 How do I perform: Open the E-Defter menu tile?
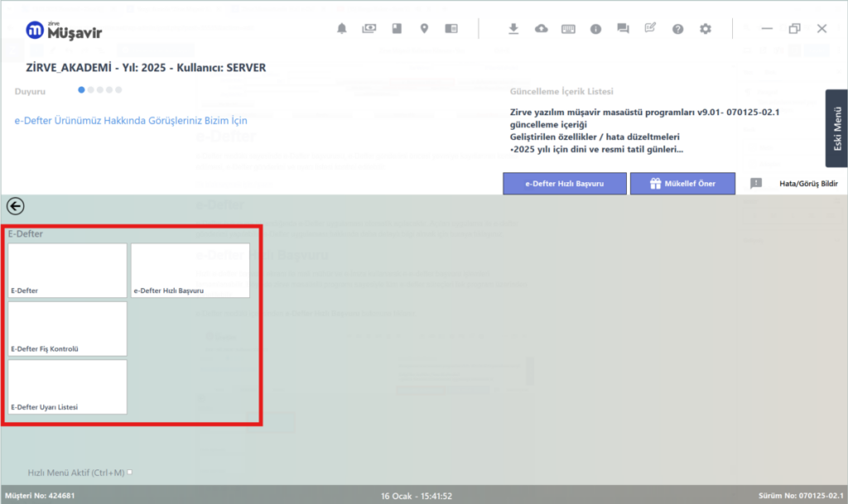68,270
